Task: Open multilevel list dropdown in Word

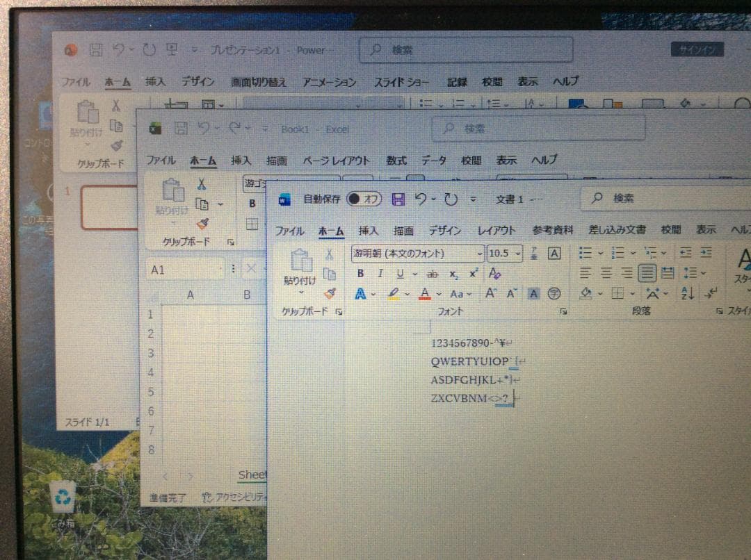Action: 655,252
